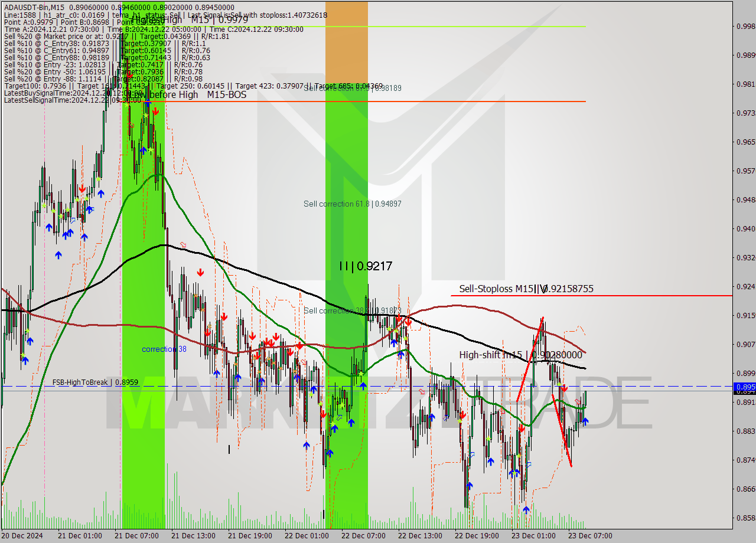Screen dimensions: 756x543
Task: Click the '22 Dec 13:00' time axis label
Action: point(420,536)
